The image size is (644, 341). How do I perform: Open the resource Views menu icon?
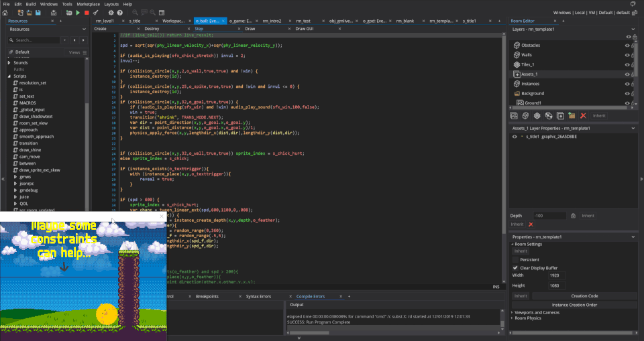[x=85, y=52]
